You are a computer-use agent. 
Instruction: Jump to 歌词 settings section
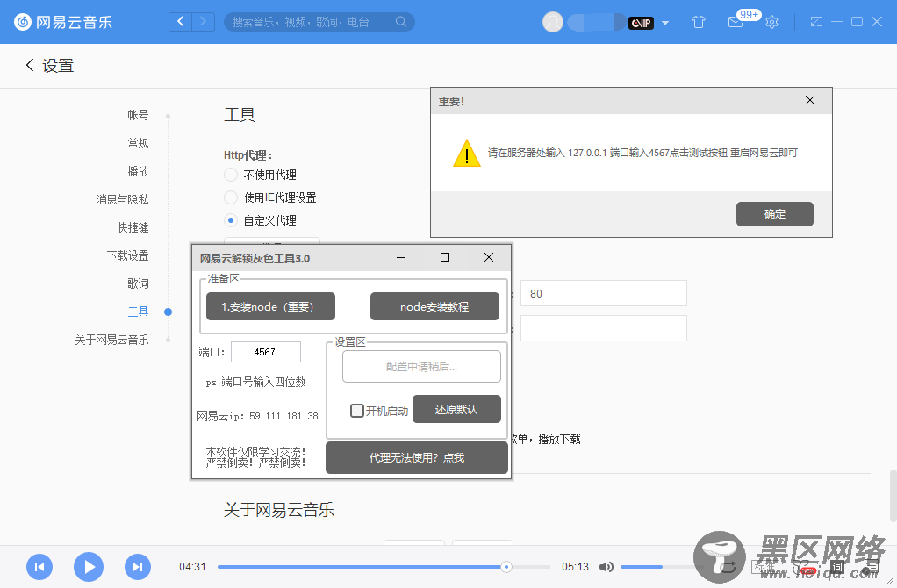(x=138, y=283)
